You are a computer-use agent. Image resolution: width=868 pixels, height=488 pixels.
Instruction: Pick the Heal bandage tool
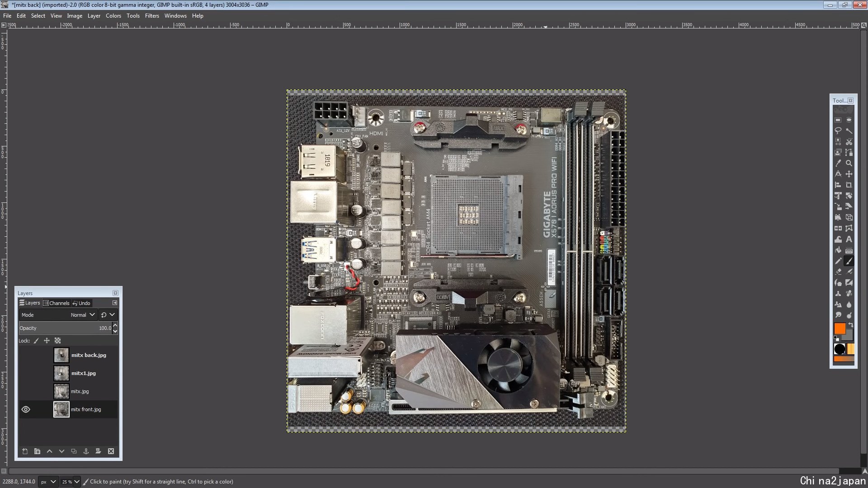pyautogui.click(x=849, y=293)
